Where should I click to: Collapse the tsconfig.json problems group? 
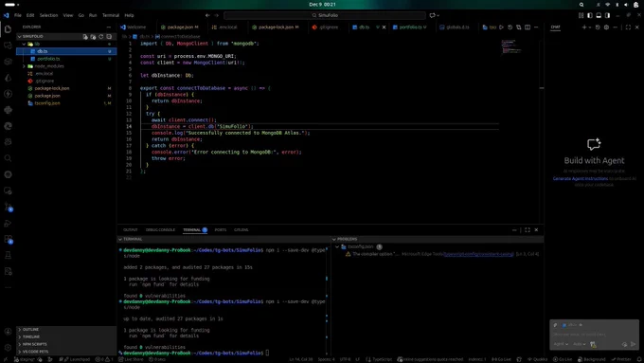[337, 246]
